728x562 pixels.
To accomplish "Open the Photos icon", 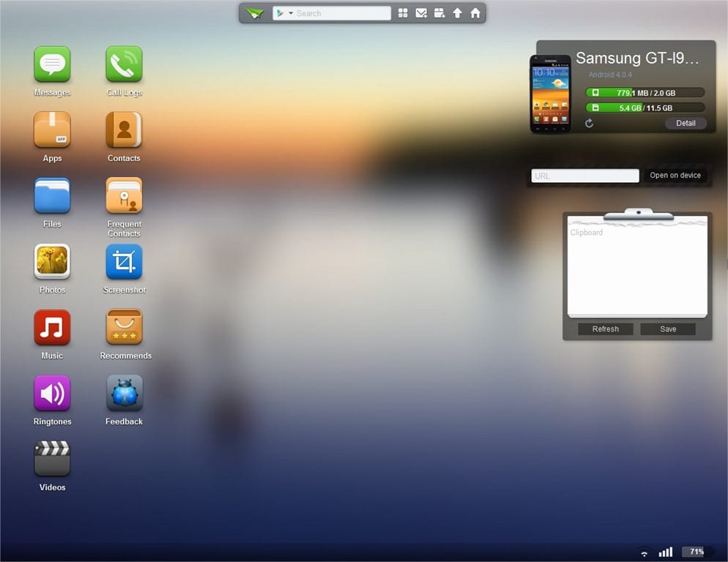I will (x=52, y=261).
